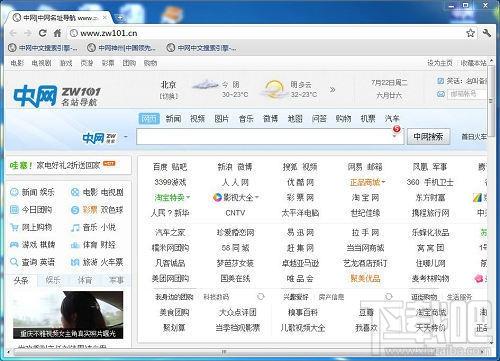Show more weather days with the double arrow

click(332, 89)
